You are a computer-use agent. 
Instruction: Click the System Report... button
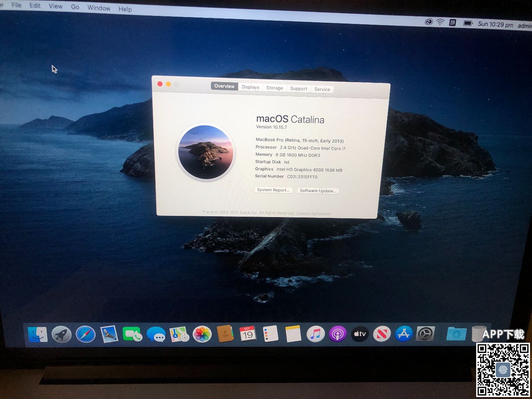point(274,190)
